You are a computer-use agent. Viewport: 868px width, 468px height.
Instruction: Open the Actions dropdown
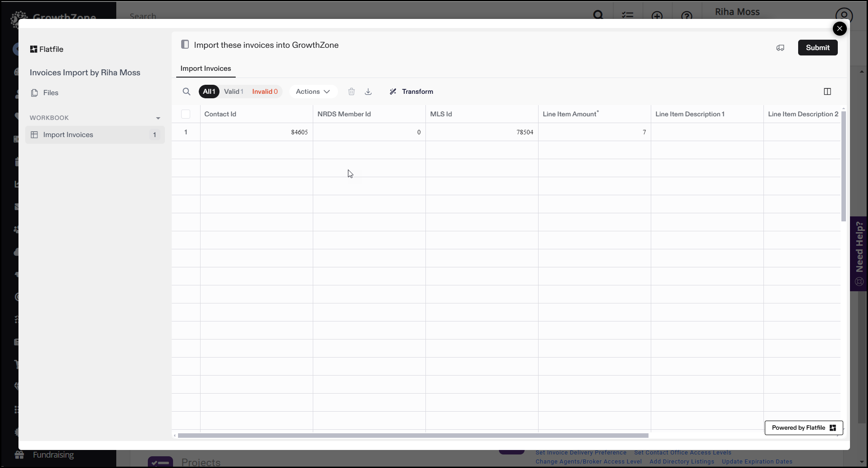[313, 92]
